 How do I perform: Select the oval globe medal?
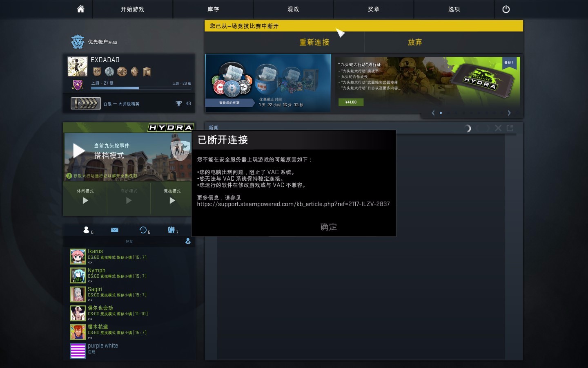[x=134, y=72]
